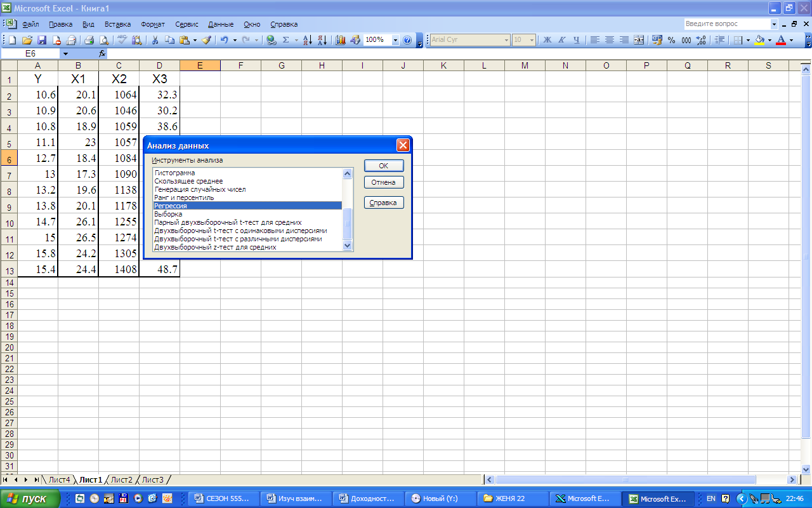Sort descending with the Z-A icon
812x508 pixels.
(322, 40)
